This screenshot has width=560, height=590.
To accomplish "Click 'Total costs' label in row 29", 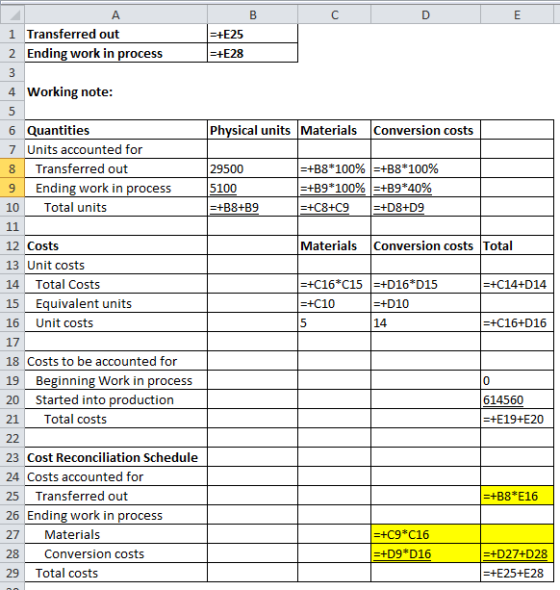I will 67,573.
